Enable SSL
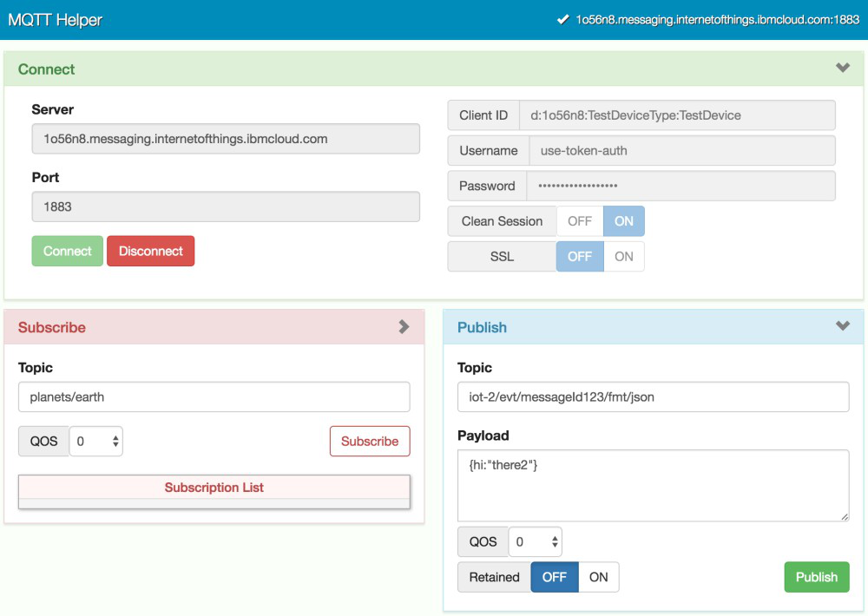This screenshot has width=868, height=616. [x=621, y=256]
